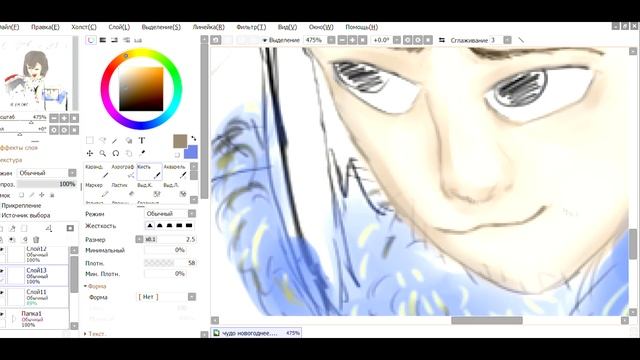Choose the Выд.К. selection pen tool

(x=149, y=190)
